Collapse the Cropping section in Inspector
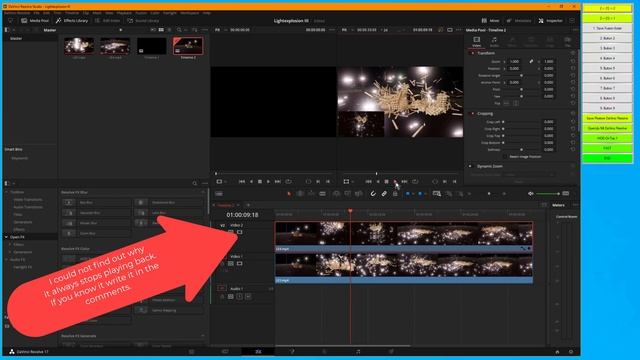Screen dimensions: 640x360 485,113
